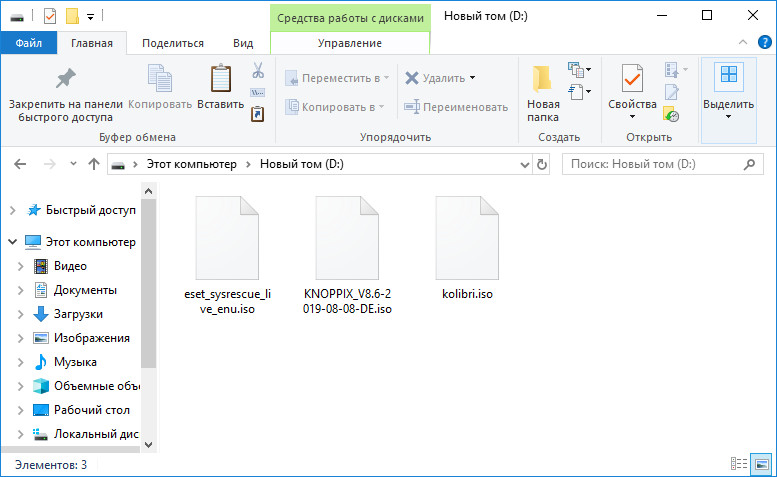This screenshot has width=777, height=477.
Task: Click the drive icon in title bar
Action: pos(17,17)
